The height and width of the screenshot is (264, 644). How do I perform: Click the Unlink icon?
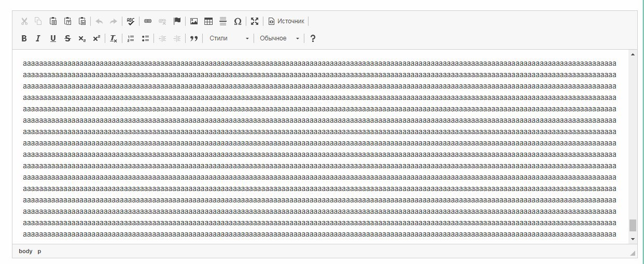162,21
